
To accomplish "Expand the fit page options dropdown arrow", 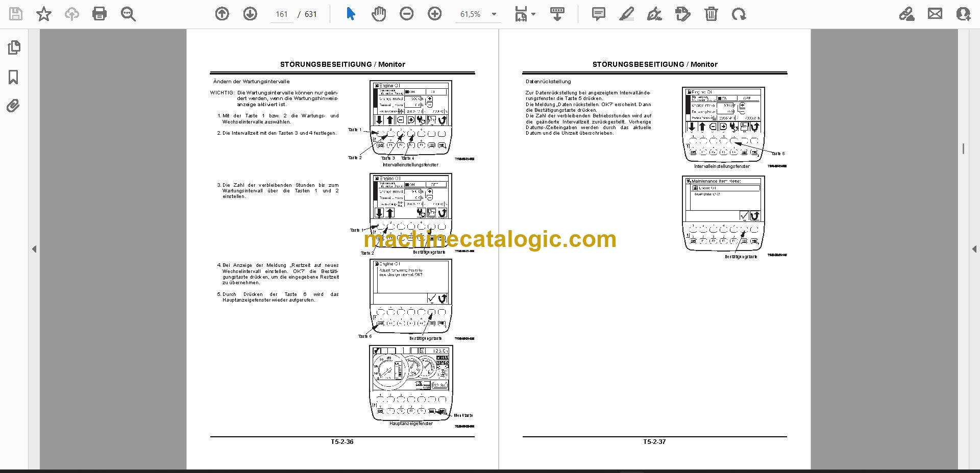I will click(533, 14).
